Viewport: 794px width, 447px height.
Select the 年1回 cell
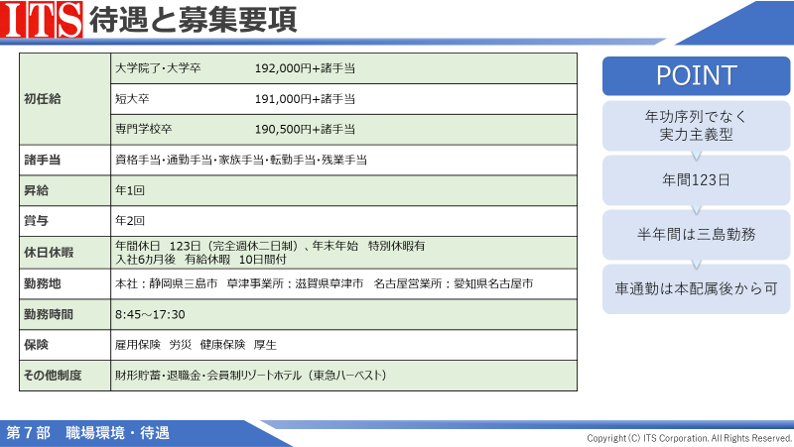coord(343,190)
